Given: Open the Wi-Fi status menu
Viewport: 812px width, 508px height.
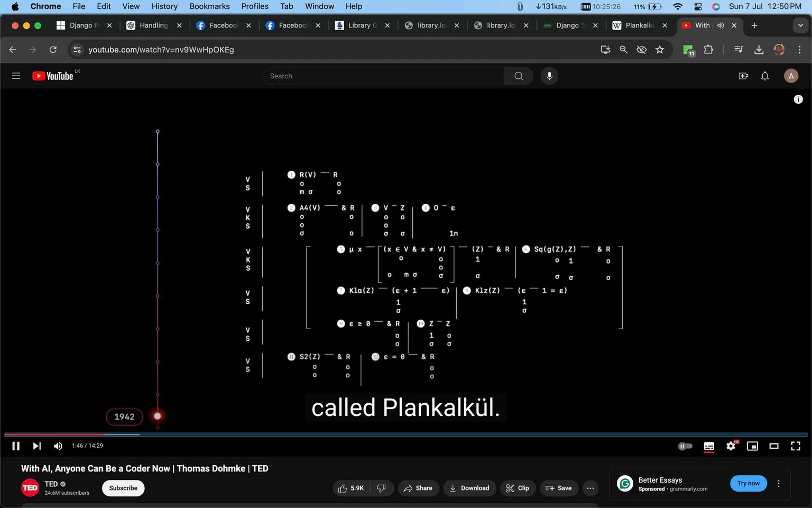Looking at the screenshot, I should coord(678,6).
